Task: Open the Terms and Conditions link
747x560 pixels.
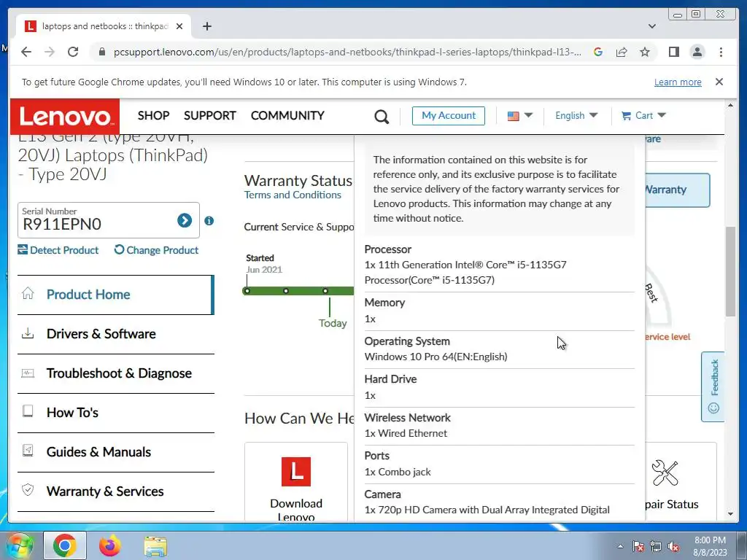Action: 293,195
